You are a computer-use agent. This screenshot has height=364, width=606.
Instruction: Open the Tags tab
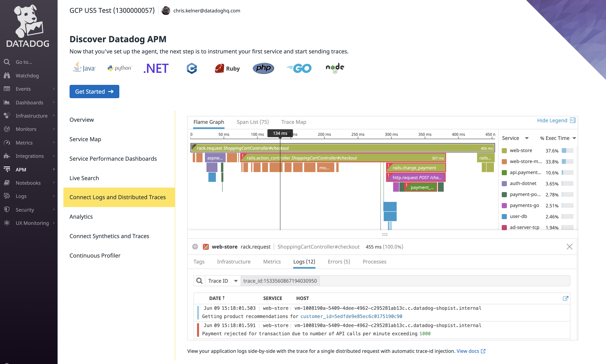click(199, 262)
